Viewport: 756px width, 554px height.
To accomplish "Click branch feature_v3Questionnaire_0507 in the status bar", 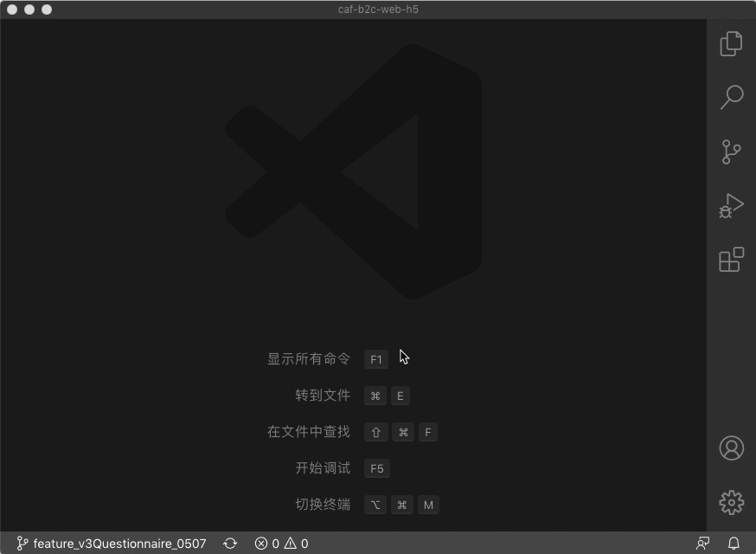I will click(x=112, y=544).
